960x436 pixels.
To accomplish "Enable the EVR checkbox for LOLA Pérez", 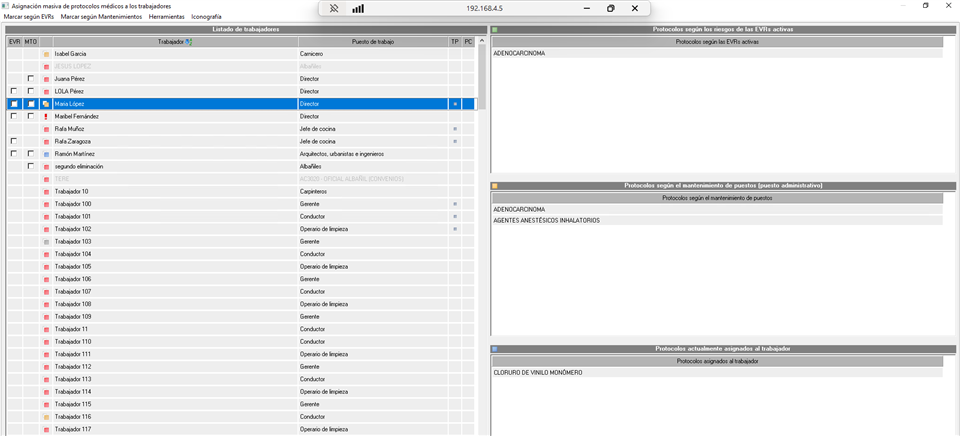I will pyautogui.click(x=14, y=92).
